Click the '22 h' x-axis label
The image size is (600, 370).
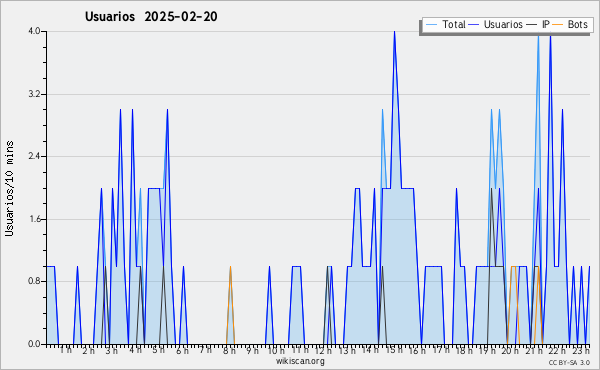(x=557, y=351)
